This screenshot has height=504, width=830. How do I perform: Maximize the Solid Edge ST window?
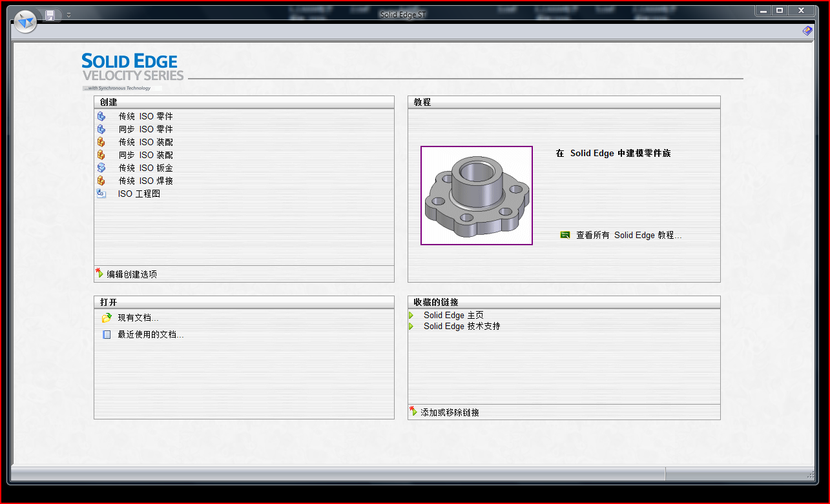780,10
